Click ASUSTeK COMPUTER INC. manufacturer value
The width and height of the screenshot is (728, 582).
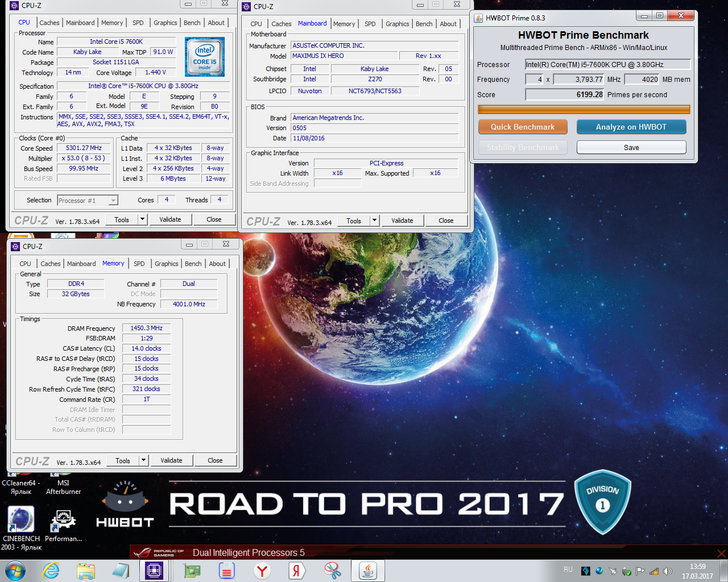pos(375,45)
